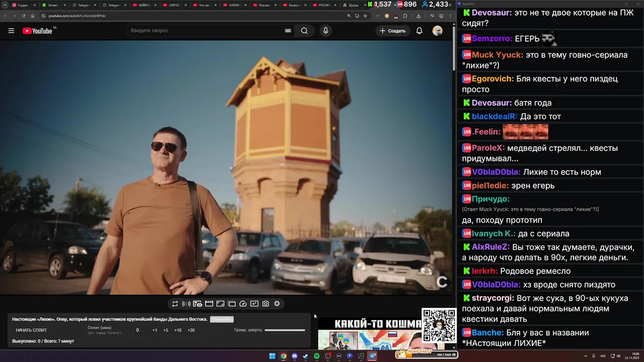
Task: Open Steam from the taskbar
Action: (305, 356)
